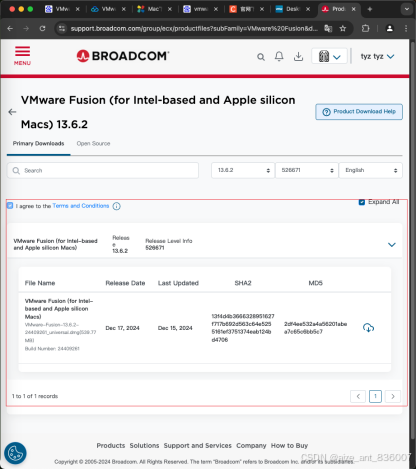416x469 pixels.
Task: Click Release Level Info 526671 text
Action: (x=169, y=244)
